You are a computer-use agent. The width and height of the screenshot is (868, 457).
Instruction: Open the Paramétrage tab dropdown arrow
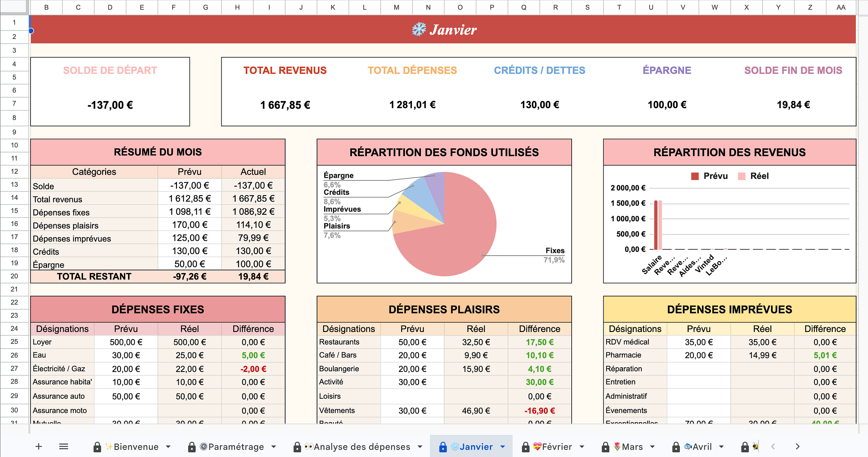click(x=274, y=447)
